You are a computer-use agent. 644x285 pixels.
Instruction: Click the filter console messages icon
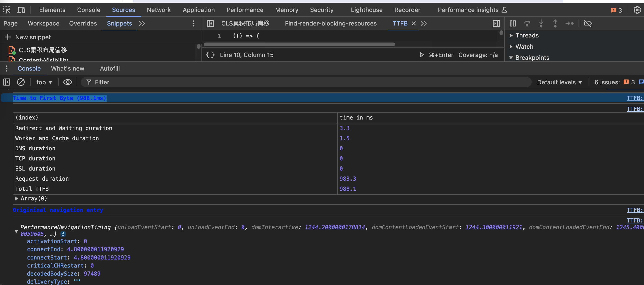[x=88, y=82]
